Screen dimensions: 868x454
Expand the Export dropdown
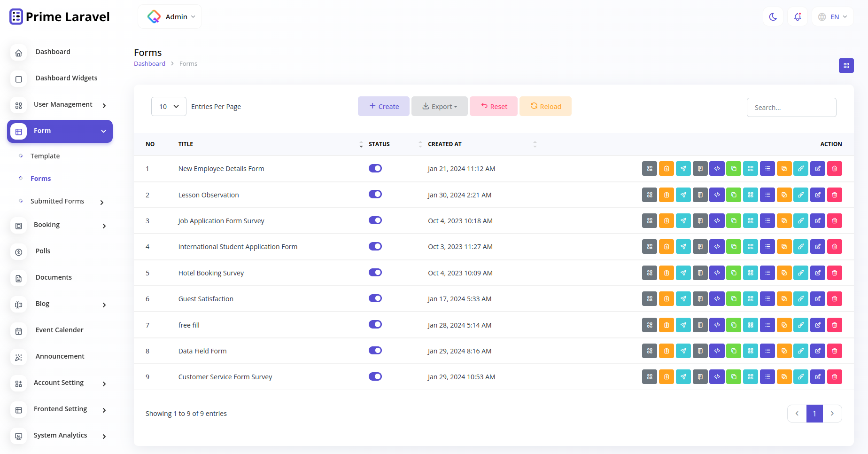[x=439, y=106]
